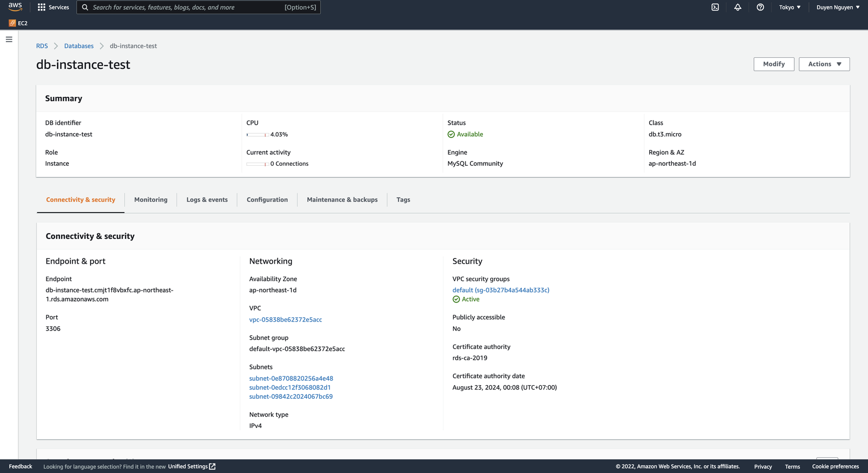This screenshot has width=868, height=473.
Task: Open the VPC vpc-05838be62372e5acc link
Action: (285, 320)
